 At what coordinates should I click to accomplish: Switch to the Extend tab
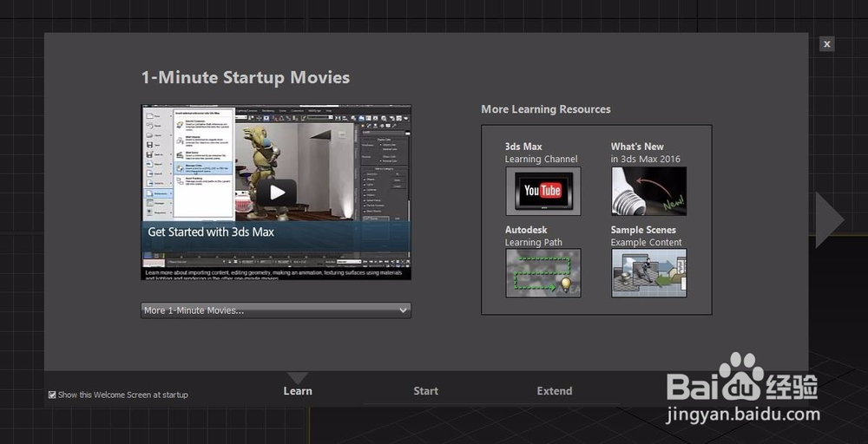click(x=554, y=391)
